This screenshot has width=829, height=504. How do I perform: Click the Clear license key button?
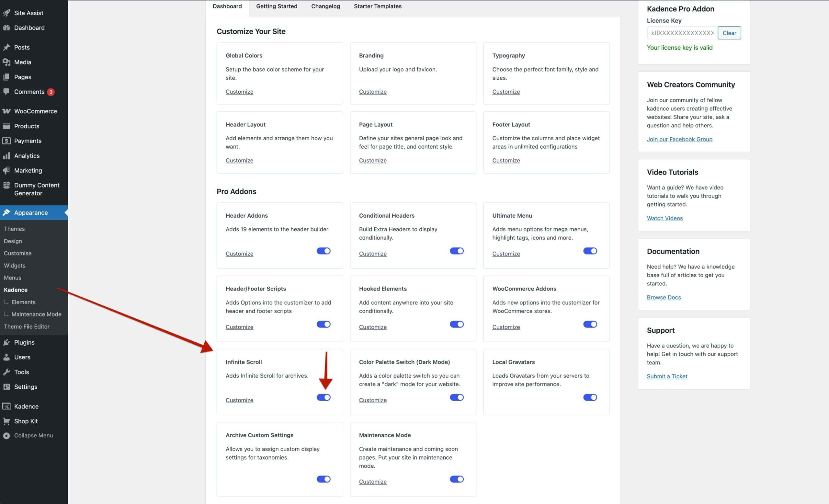[x=729, y=33]
